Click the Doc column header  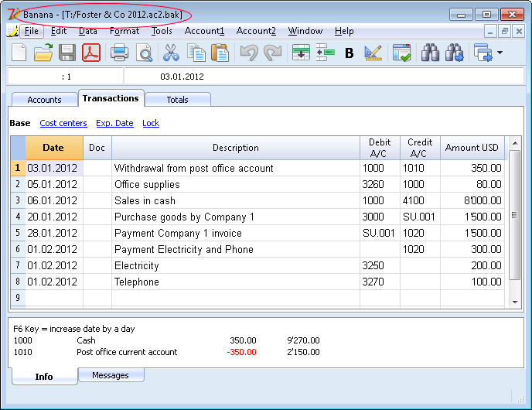tap(97, 148)
